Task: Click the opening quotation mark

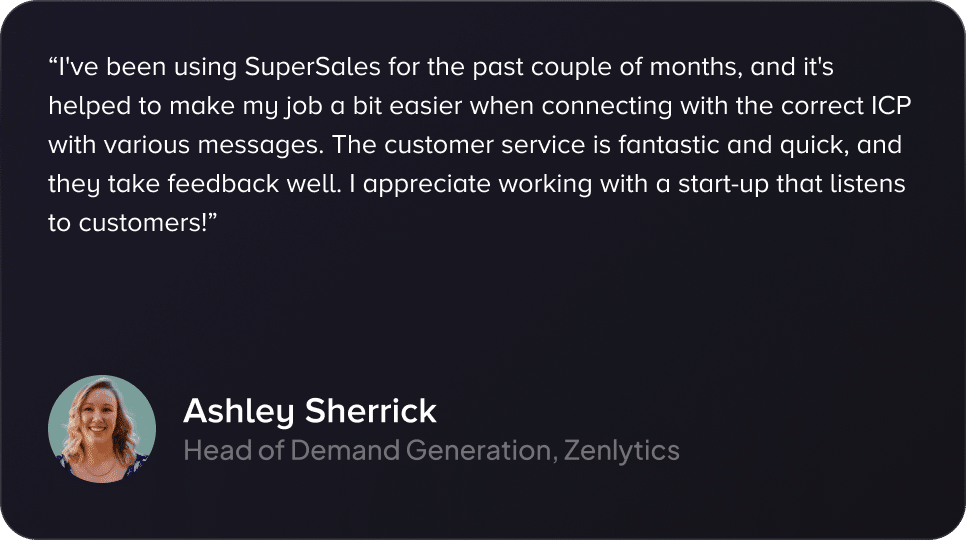Action: tap(53, 60)
